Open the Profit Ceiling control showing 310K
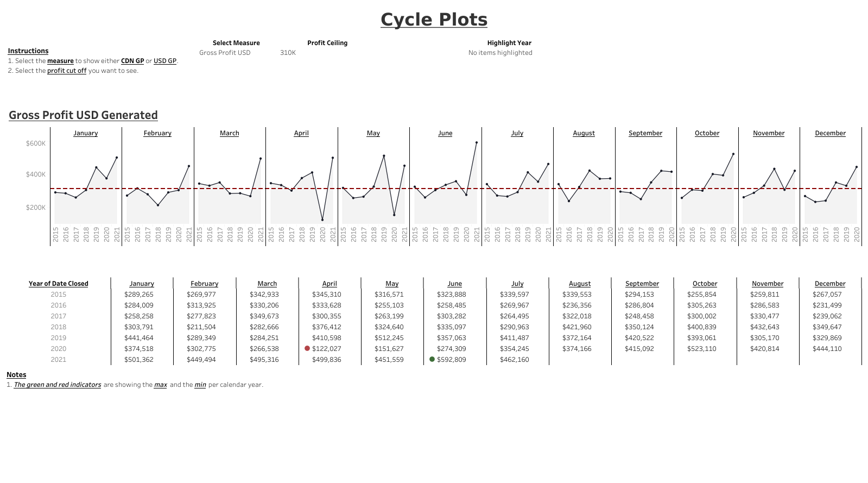Viewport: 868px width, 483px height. pyautogui.click(x=288, y=53)
